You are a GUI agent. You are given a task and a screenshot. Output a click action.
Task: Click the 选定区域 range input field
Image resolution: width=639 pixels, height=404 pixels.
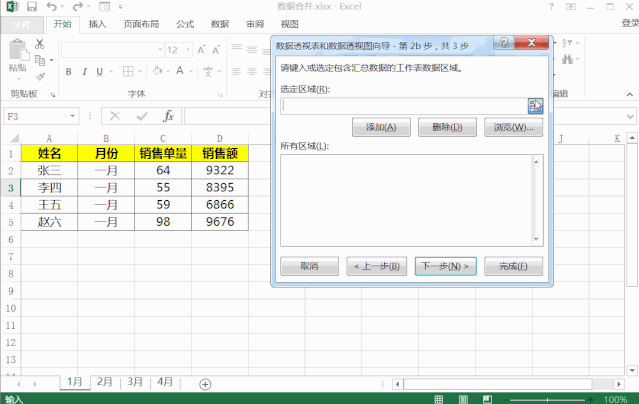coord(404,106)
